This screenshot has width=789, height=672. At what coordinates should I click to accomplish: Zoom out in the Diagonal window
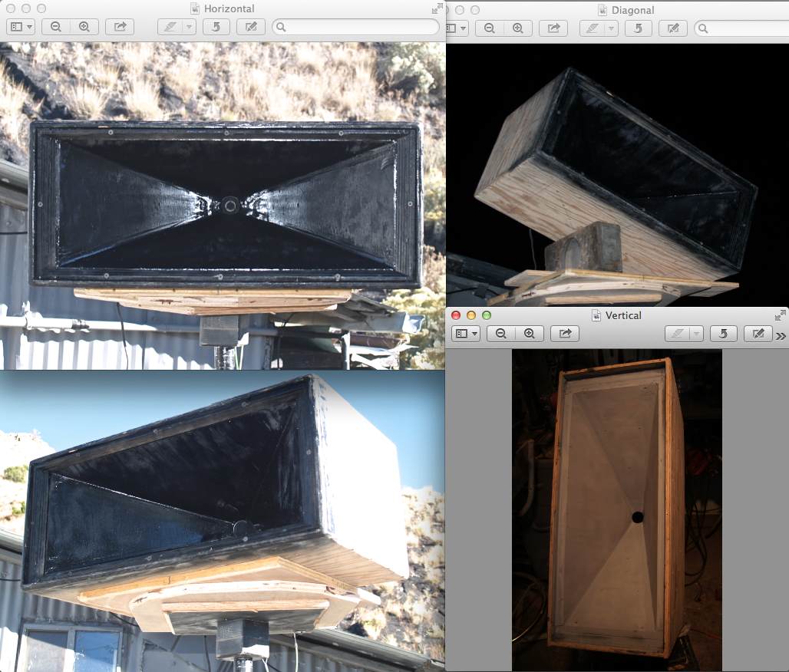489,28
